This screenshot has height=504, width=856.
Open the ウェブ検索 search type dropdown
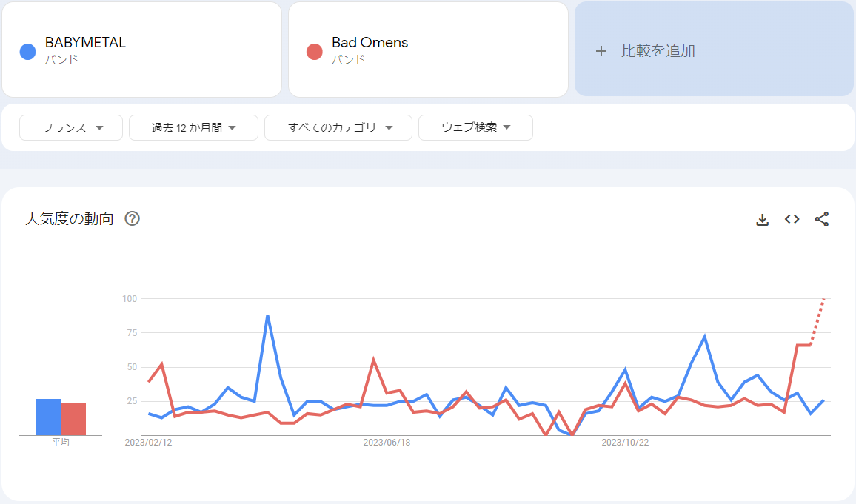pyautogui.click(x=475, y=127)
